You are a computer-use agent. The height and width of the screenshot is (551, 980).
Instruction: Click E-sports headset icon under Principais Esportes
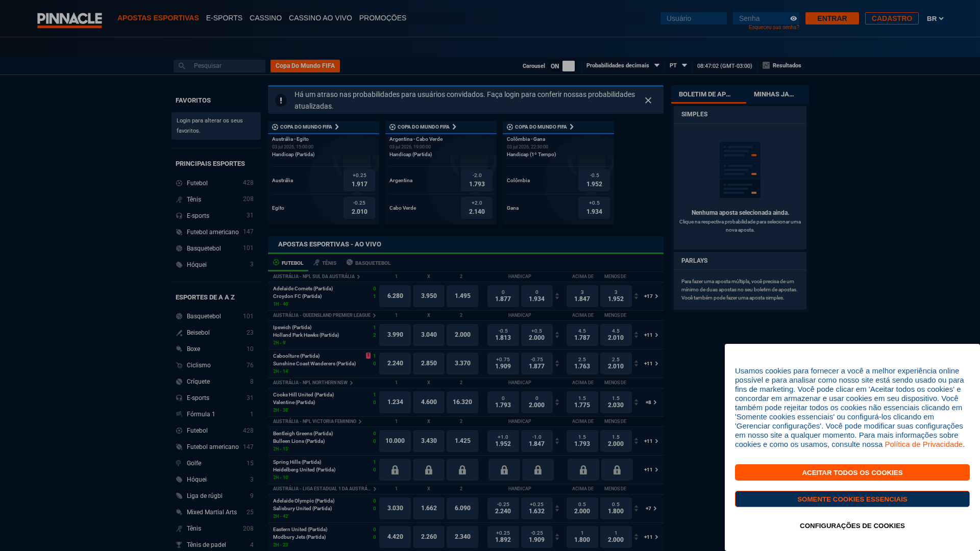(x=179, y=216)
